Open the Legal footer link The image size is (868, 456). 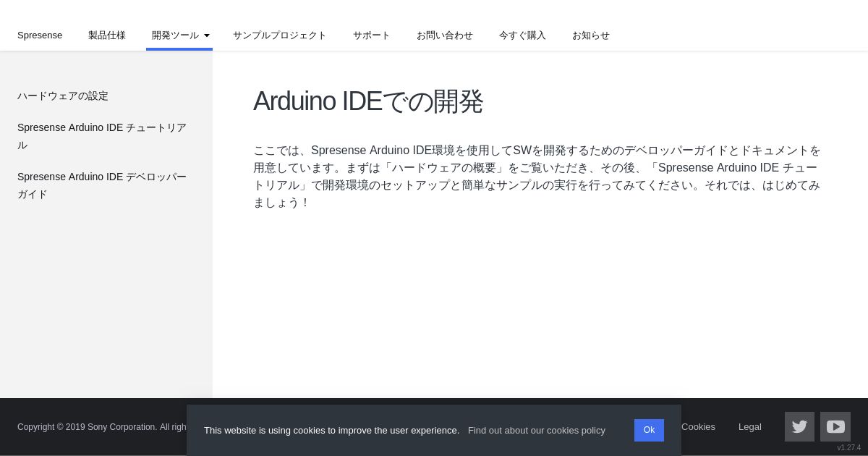[x=750, y=426]
